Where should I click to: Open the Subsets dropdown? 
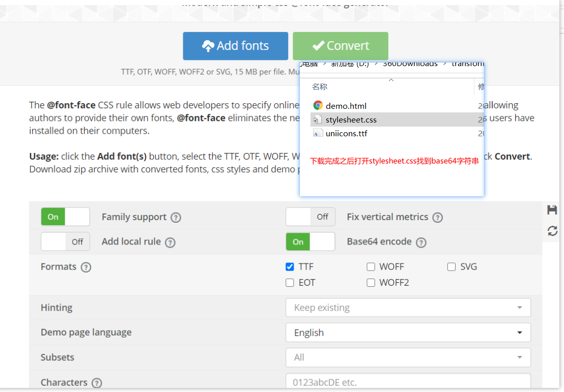[x=408, y=357]
